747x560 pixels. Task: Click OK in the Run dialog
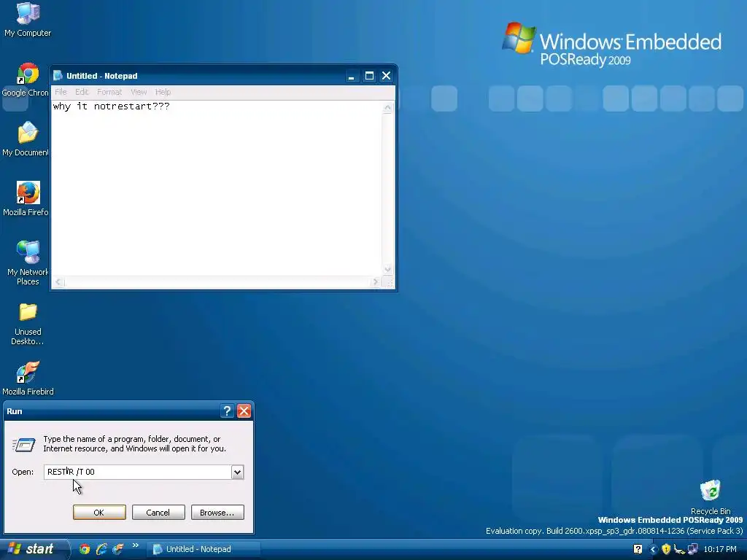pyautogui.click(x=99, y=513)
